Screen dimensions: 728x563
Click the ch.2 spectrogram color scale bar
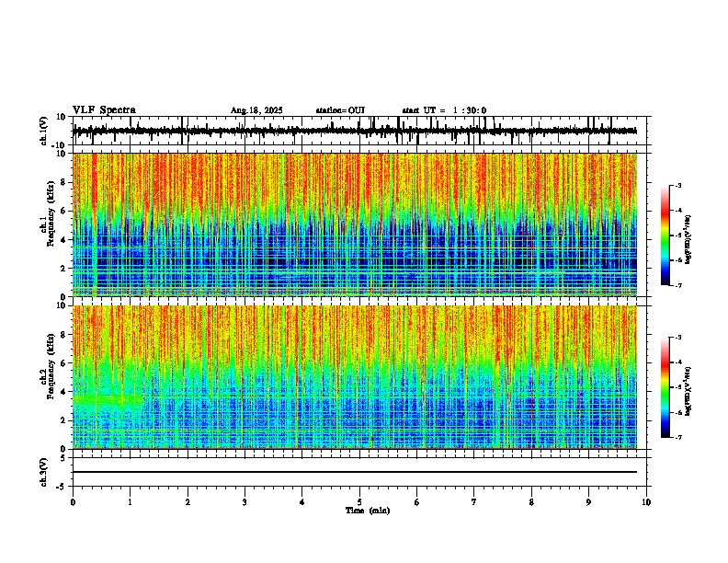click(x=665, y=387)
